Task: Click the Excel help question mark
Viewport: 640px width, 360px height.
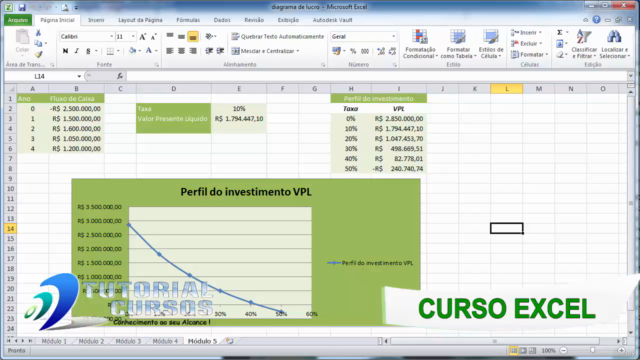Action: tap(596, 20)
